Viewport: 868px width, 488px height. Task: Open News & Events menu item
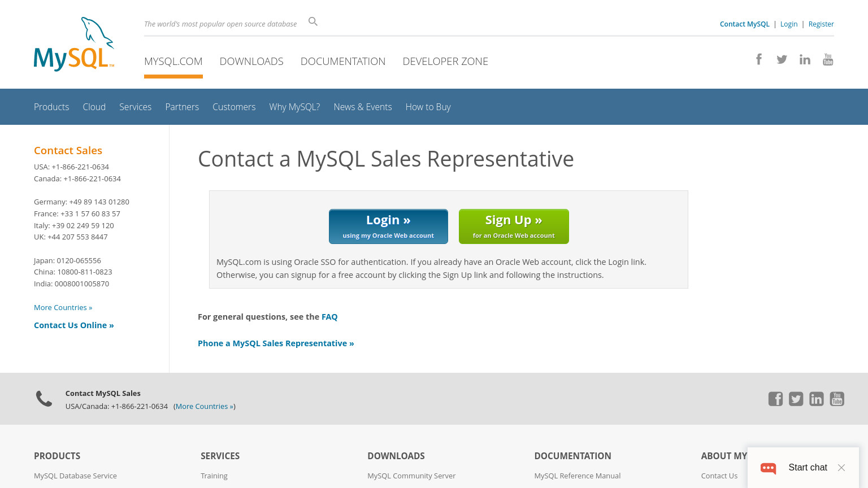tap(363, 107)
